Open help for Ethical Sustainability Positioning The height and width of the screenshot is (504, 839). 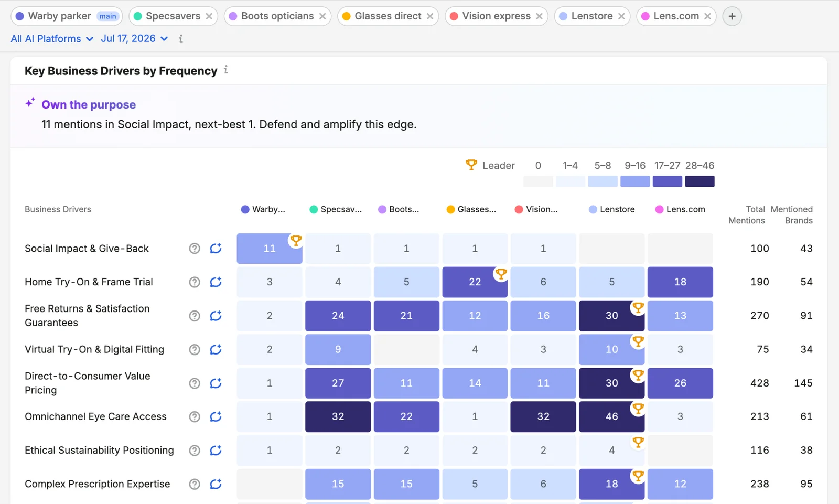[x=195, y=450]
